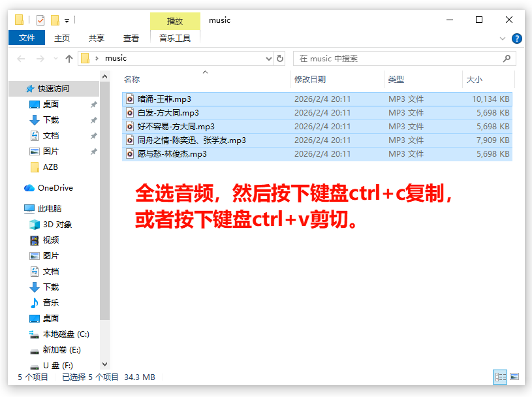Viewport: 532px width, 397px height.
Task: Open the address bar history dropdown
Action: pos(268,58)
